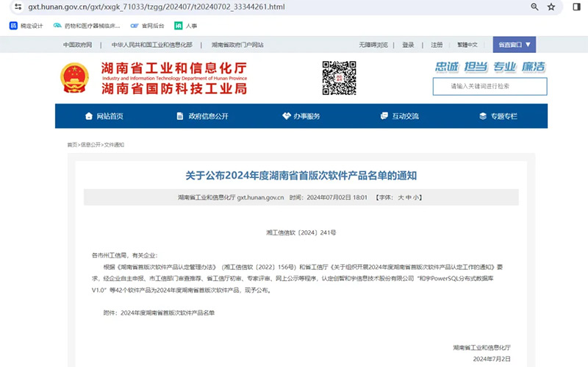The height and width of the screenshot is (367, 588).
Task: Open the 人事 bookmark
Action: pyautogui.click(x=185, y=26)
